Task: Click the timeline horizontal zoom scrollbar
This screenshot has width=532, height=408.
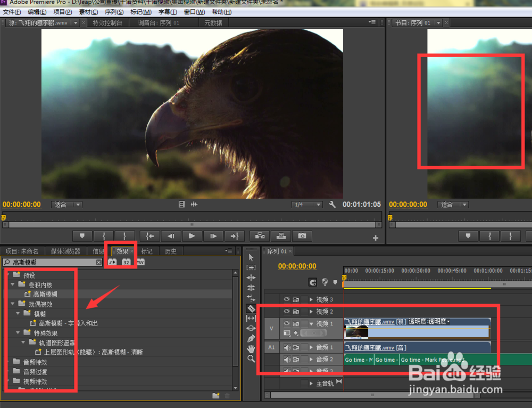Action: click(372, 395)
